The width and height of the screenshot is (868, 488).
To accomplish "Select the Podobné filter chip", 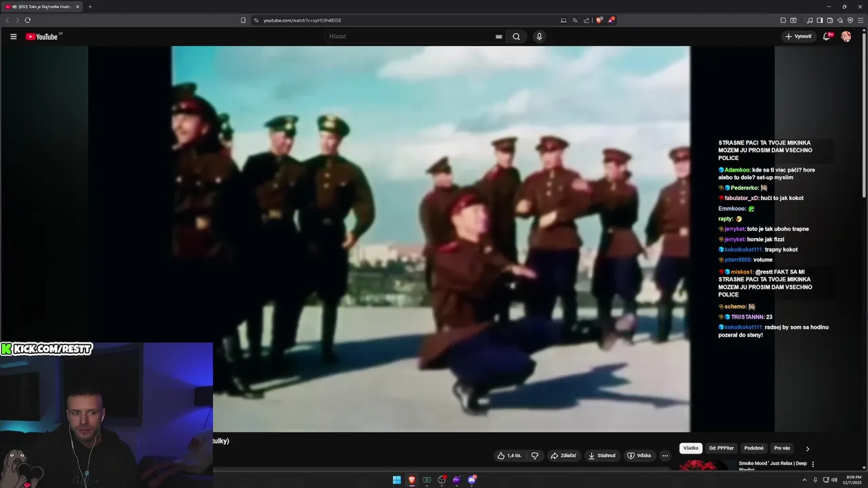I will click(753, 448).
